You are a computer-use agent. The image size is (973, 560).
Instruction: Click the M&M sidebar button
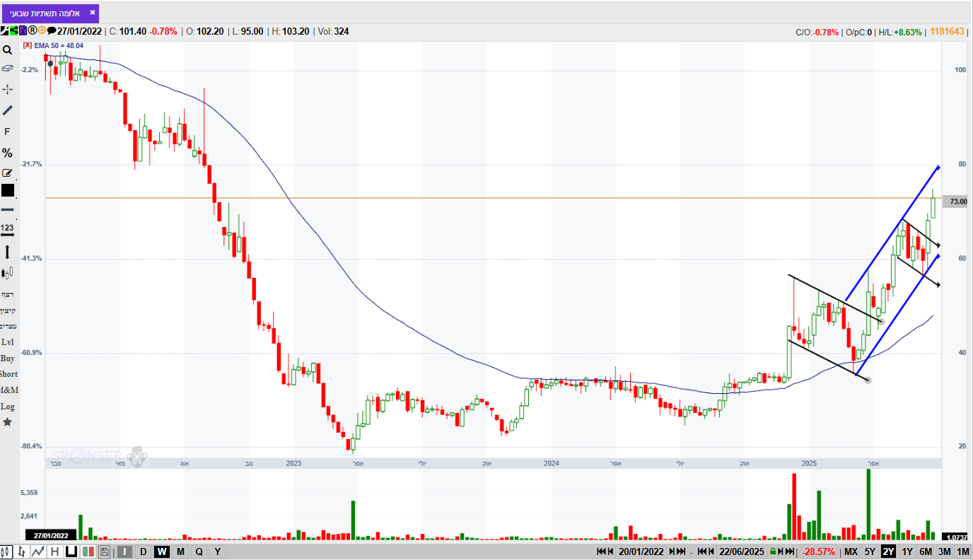(x=8, y=390)
